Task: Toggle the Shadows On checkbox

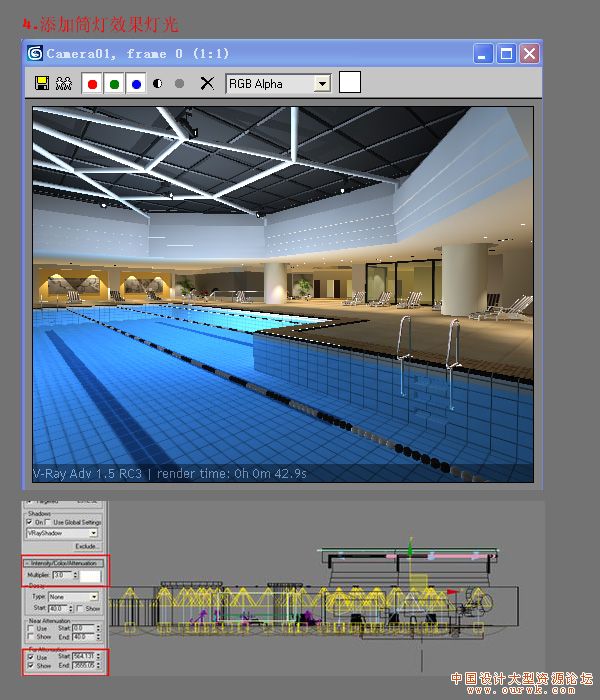Action: [x=28, y=522]
